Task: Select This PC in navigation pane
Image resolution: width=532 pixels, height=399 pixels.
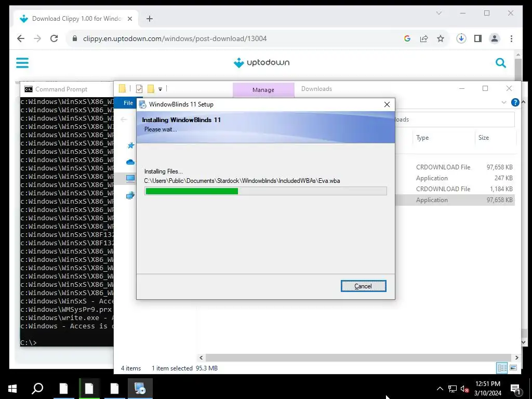Action: (x=130, y=179)
